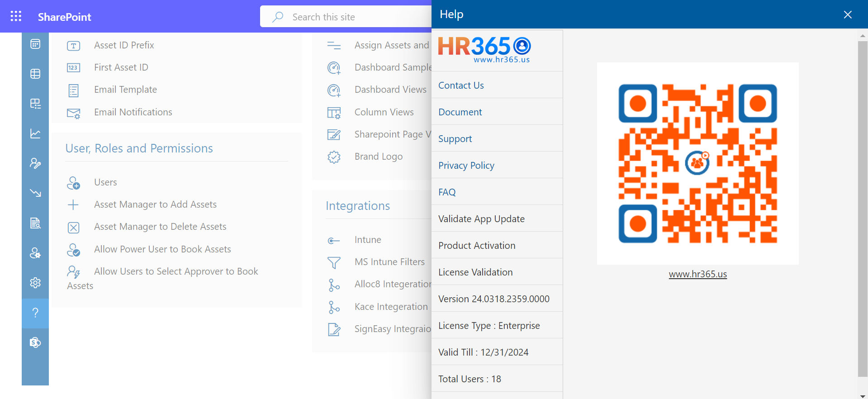Image resolution: width=868 pixels, height=399 pixels.
Task: Click the Dashboard Views gauge icon
Action: 334,90
